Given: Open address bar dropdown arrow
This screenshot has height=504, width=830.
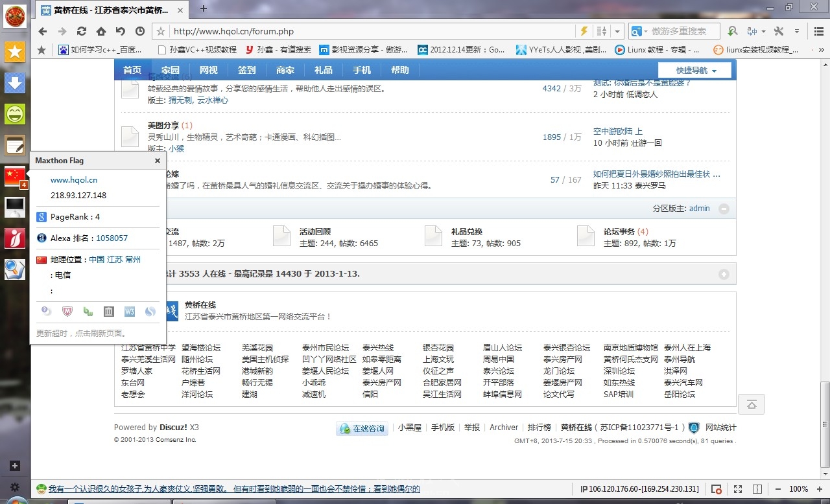Looking at the screenshot, I should (618, 31).
